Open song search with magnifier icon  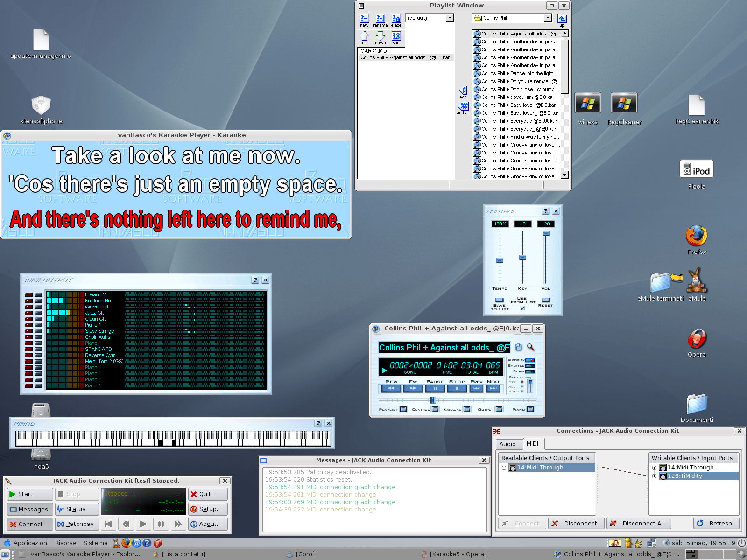[530, 347]
